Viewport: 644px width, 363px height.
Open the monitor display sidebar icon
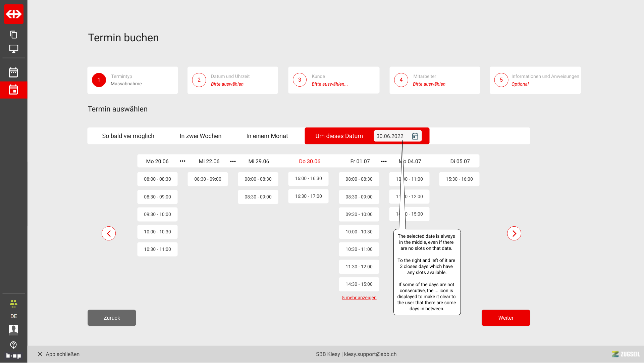click(x=14, y=49)
